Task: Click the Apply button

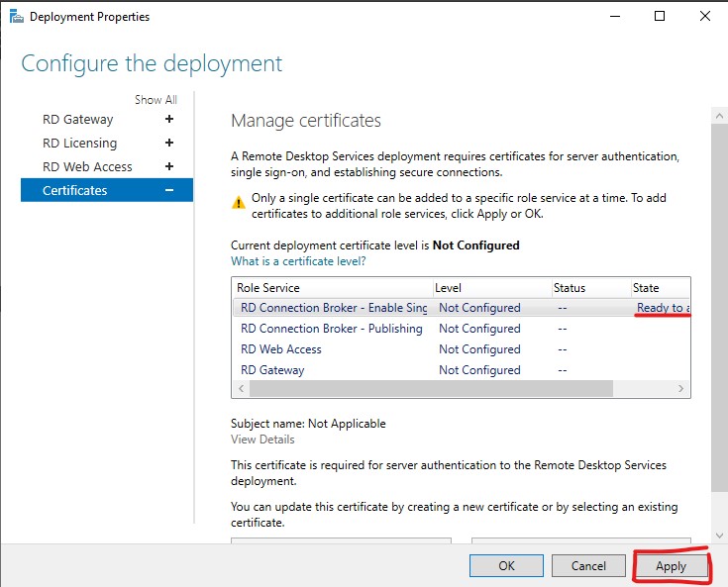Action: 671,565
